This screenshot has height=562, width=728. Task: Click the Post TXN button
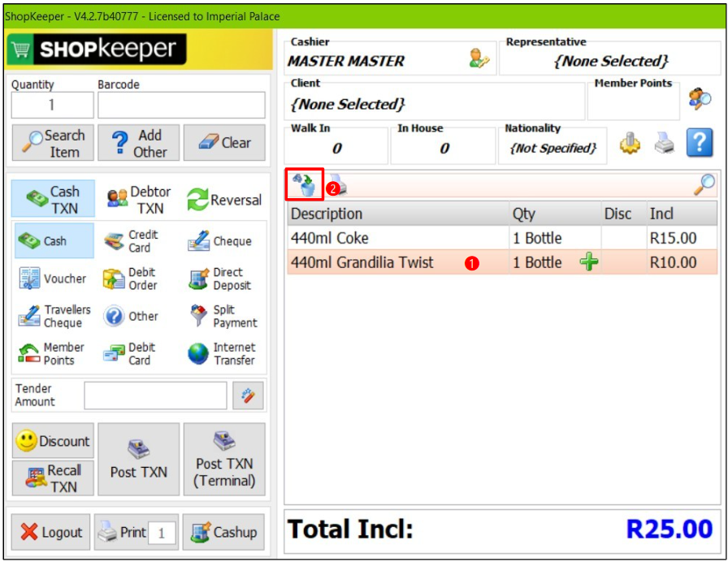(138, 459)
